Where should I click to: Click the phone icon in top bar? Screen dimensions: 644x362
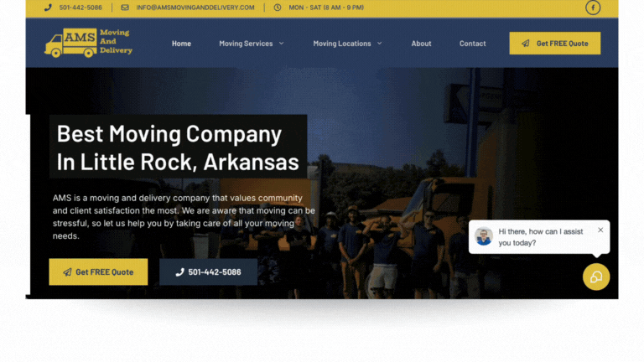pos(48,8)
